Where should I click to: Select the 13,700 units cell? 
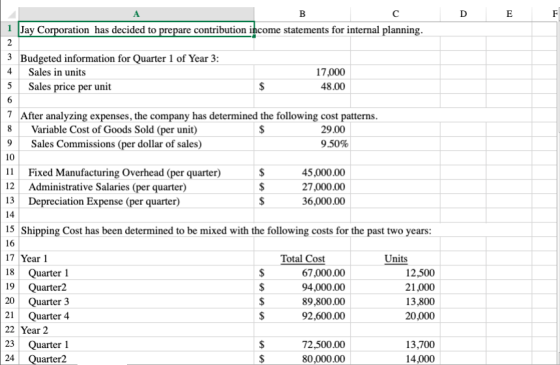coord(395,344)
